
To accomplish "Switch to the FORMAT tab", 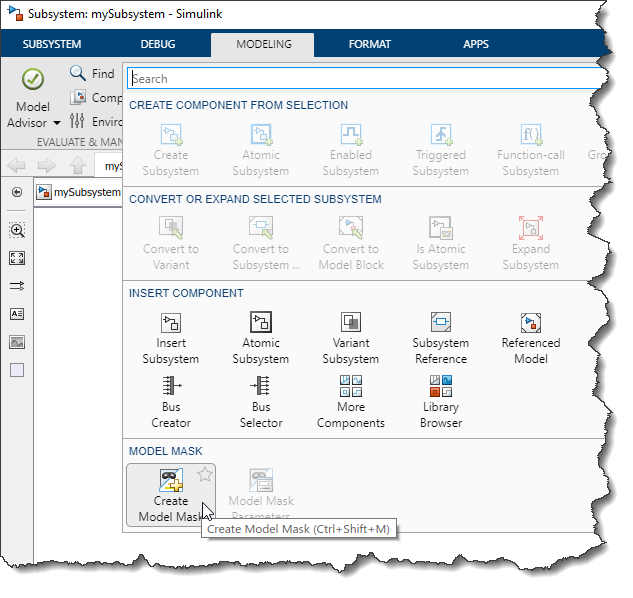I will (369, 44).
